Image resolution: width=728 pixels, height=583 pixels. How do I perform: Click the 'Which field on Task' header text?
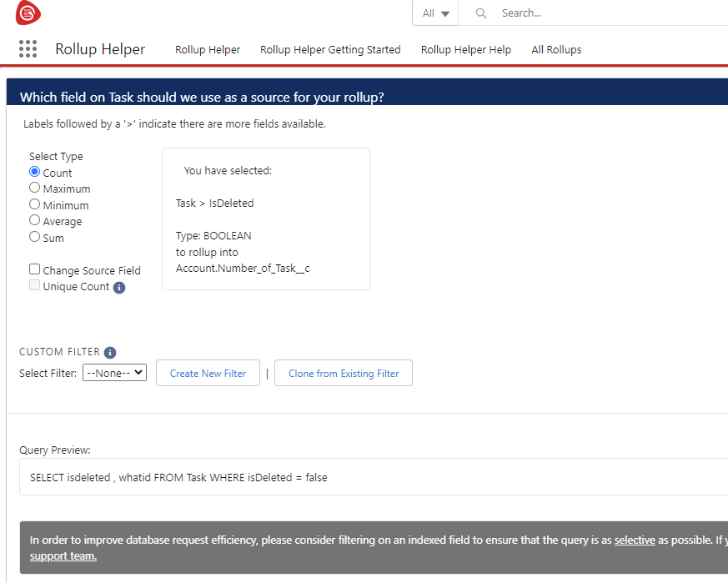pyautogui.click(x=202, y=97)
